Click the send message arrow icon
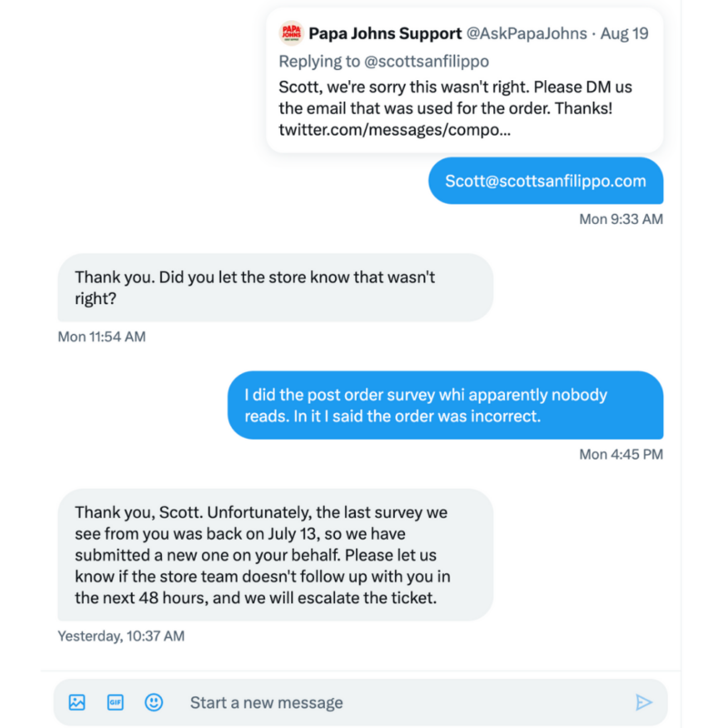Image resolution: width=728 pixels, height=728 pixels. (643, 702)
